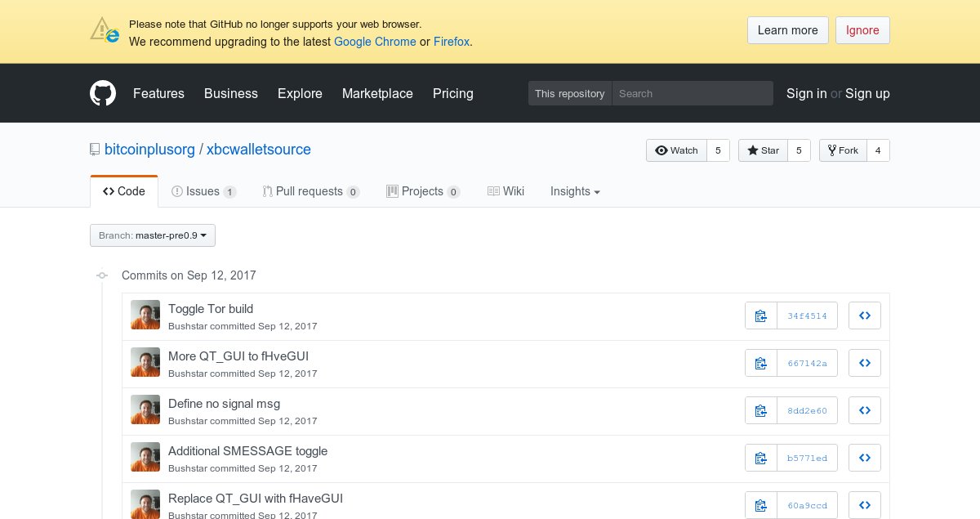This screenshot has width=980, height=519.
Task: Open the fork count 4
Action: point(878,150)
